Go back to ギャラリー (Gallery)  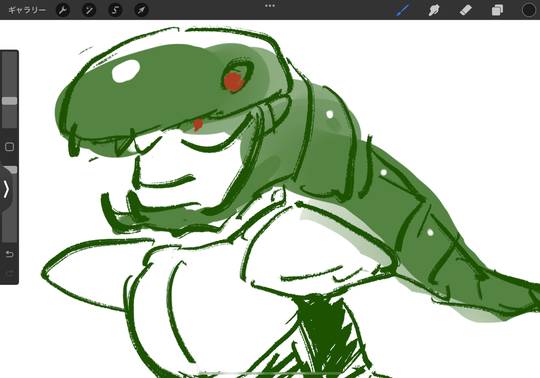[x=27, y=10]
